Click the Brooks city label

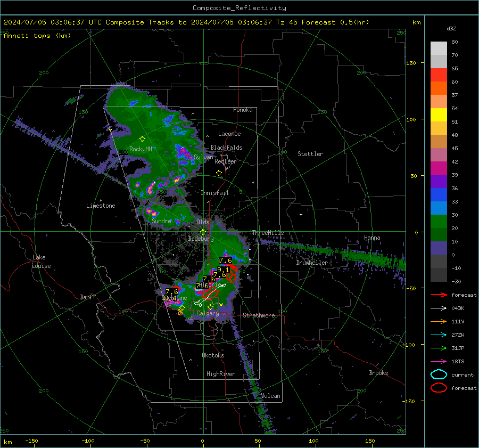[378, 373]
